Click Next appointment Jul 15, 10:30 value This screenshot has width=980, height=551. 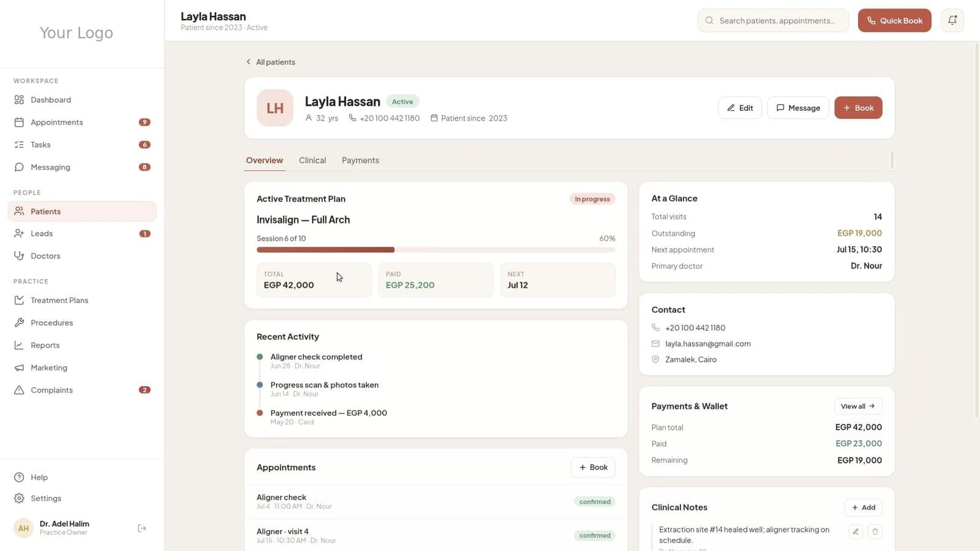[859, 250]
